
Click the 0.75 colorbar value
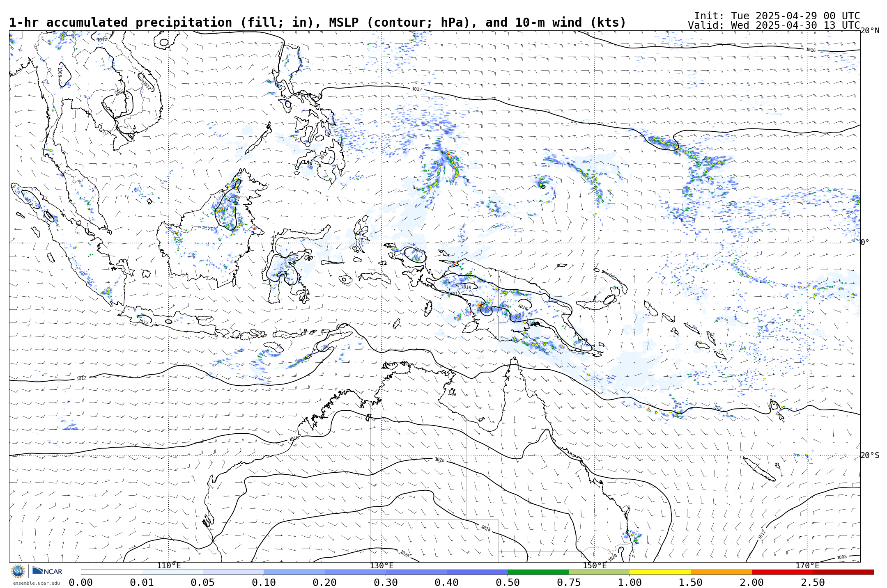(x=569, y=583)
